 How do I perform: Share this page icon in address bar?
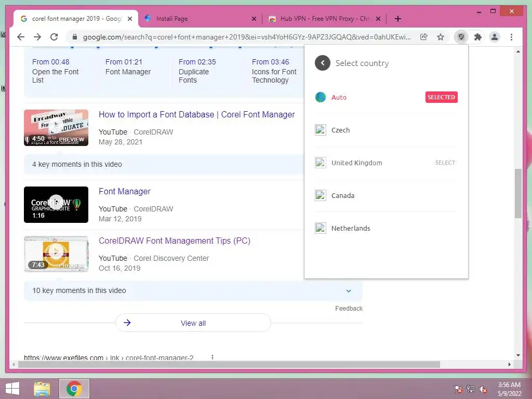(424, 37)
